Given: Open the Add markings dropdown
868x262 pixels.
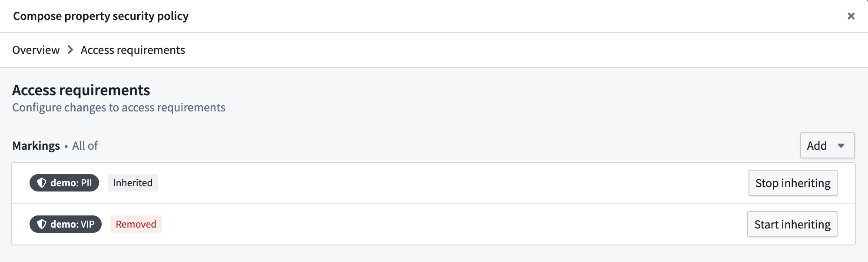Looking at the screenshot, I should pos(826,145).
